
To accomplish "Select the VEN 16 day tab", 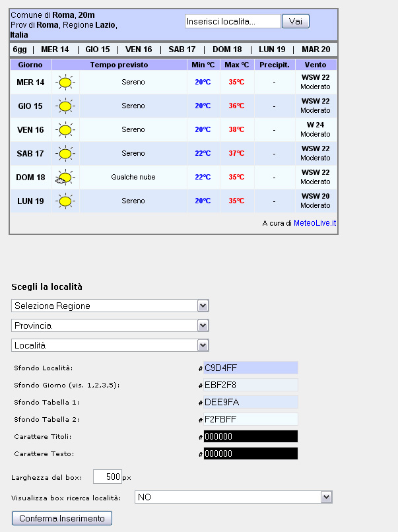I will [x=139, y=50].
